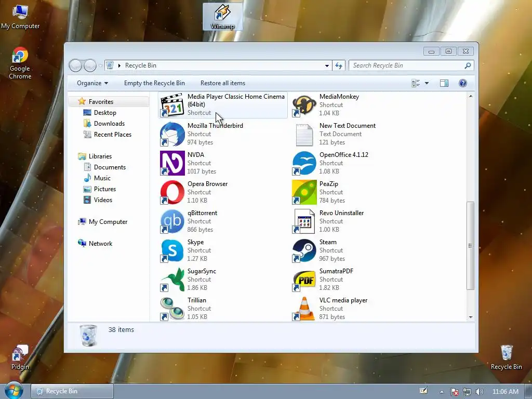Open the view options dropdown arrow
Screen dimensions: 532x399
(x=427, y=83)
